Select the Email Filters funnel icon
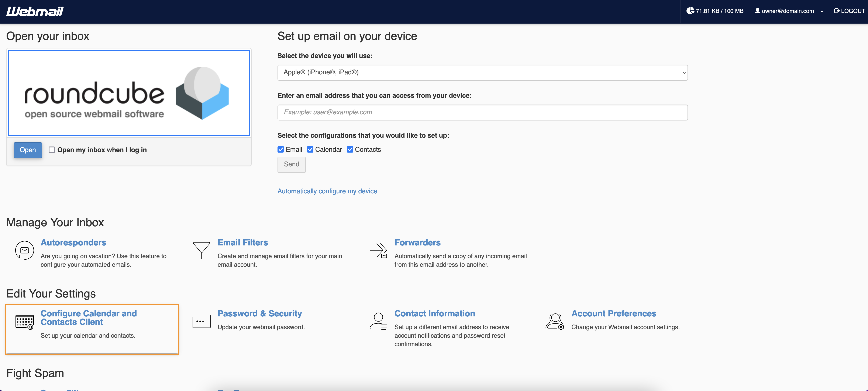 201,250
